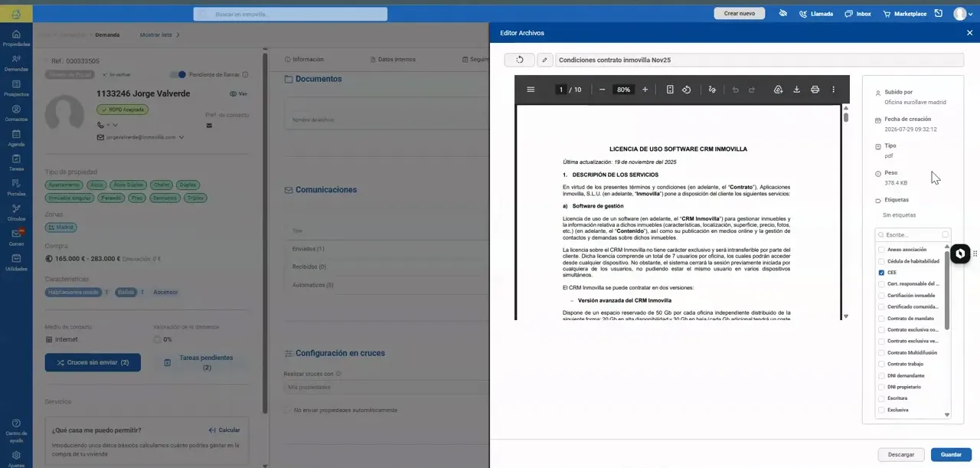Zoom in with the PDF plus button
Image resolution: width=980 pixels, height=468 pixels.
point(645,90)
